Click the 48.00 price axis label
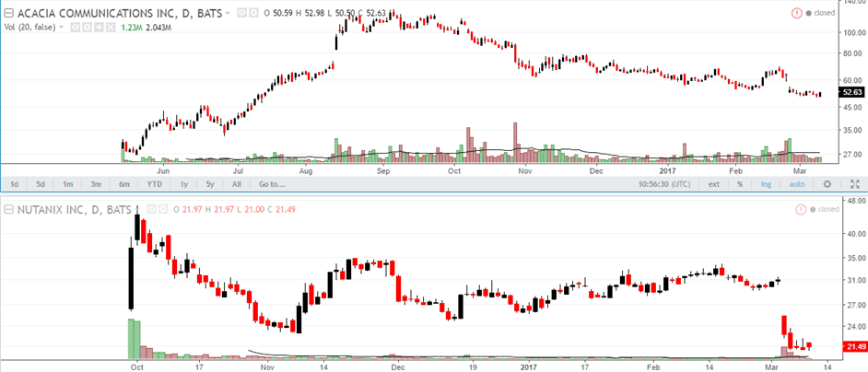 point(855,202)
